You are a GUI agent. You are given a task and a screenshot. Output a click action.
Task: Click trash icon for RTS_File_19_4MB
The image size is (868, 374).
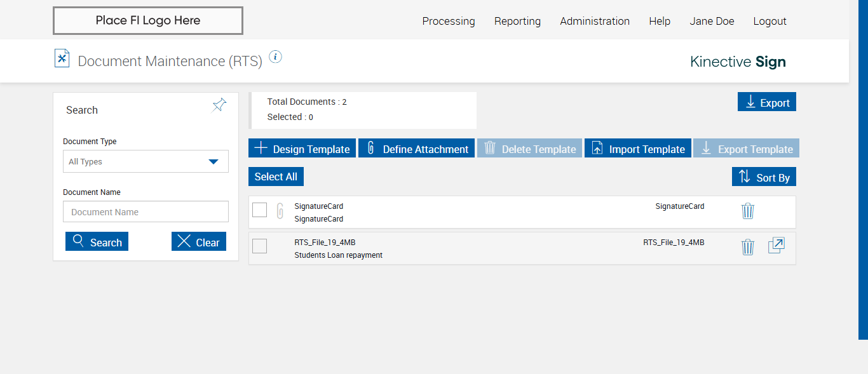[x=748, y=247]
